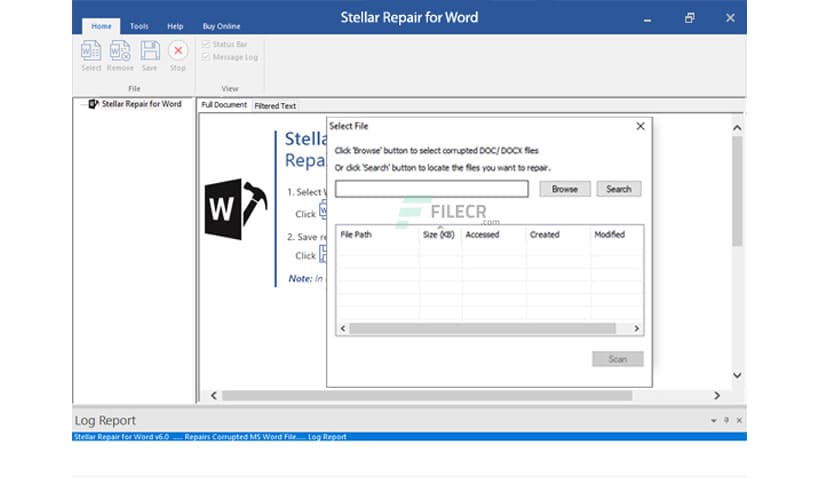836x484 pixels.
Task: Click the Log Report pin icon
Action: tap(726, 421)
